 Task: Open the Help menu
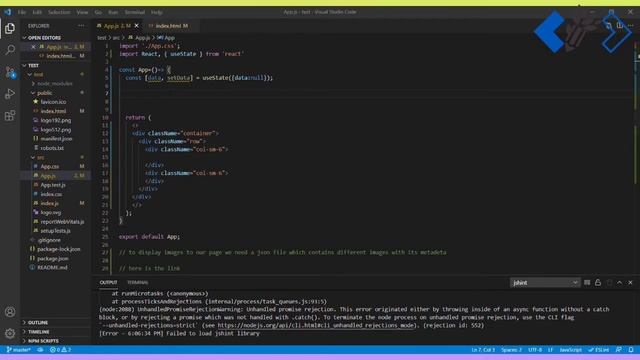coord(157,12)
